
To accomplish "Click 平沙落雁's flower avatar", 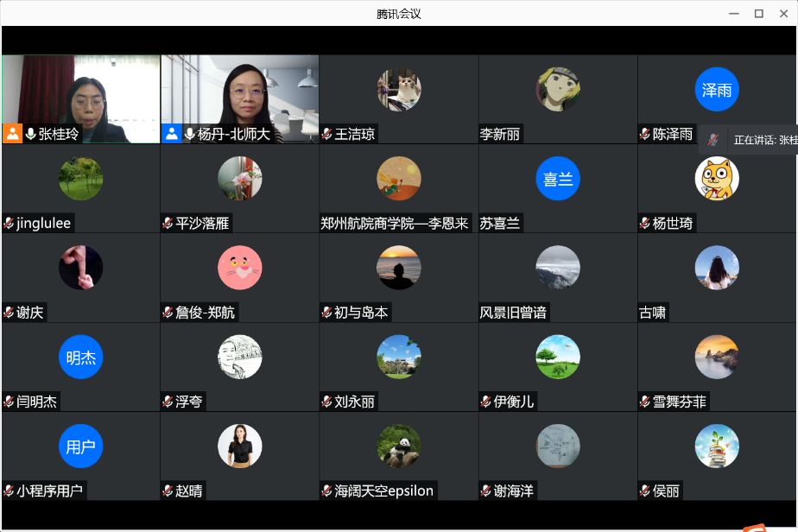I will click(x=240, y=179).
